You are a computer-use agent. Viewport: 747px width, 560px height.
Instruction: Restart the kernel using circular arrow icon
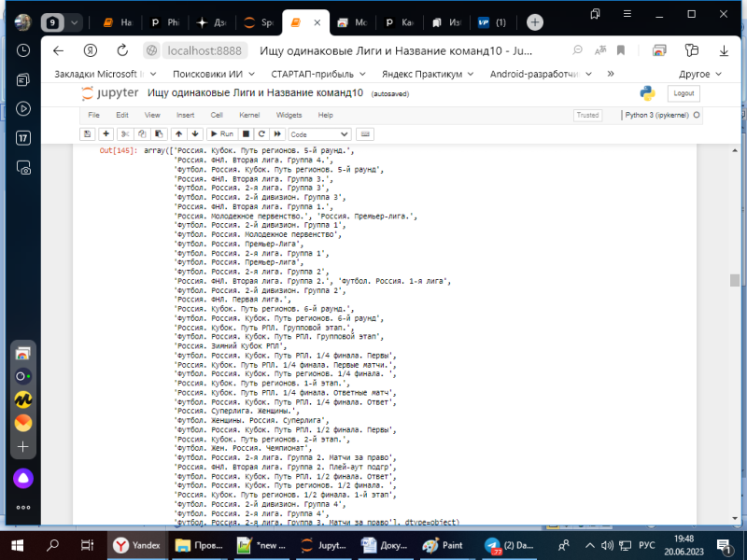[x=261, y=134]
